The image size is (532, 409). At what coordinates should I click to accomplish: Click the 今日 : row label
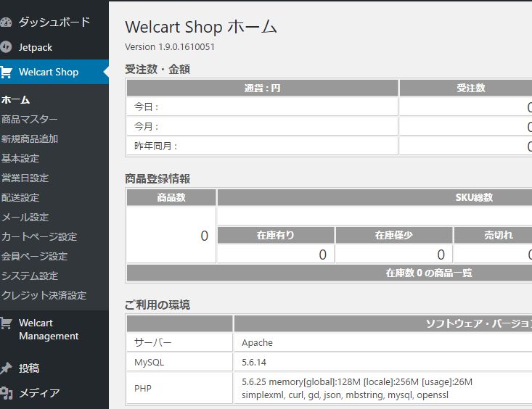click(147, 107)
